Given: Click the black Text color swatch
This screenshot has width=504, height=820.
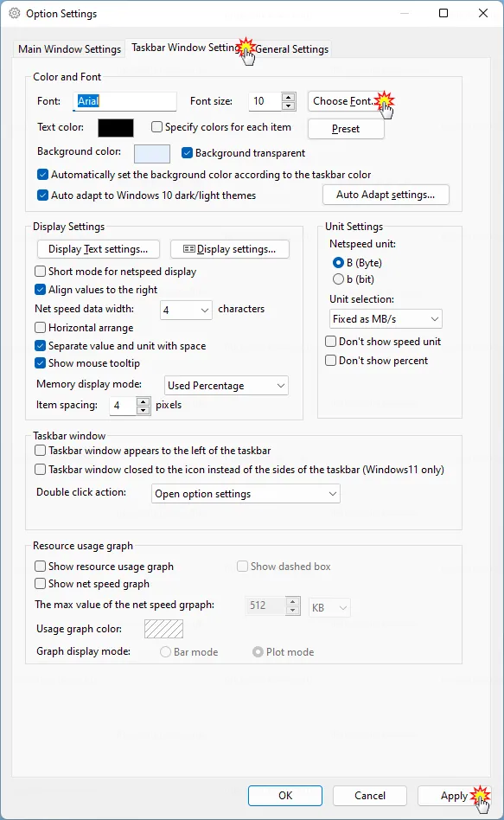Looking at the screenshot, I should 116,128.
